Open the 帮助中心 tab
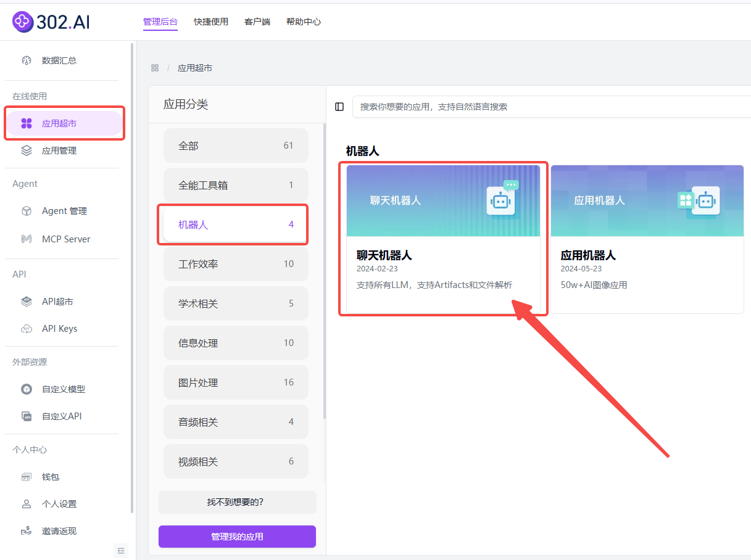751x560 pixels. tap(304, 22)
